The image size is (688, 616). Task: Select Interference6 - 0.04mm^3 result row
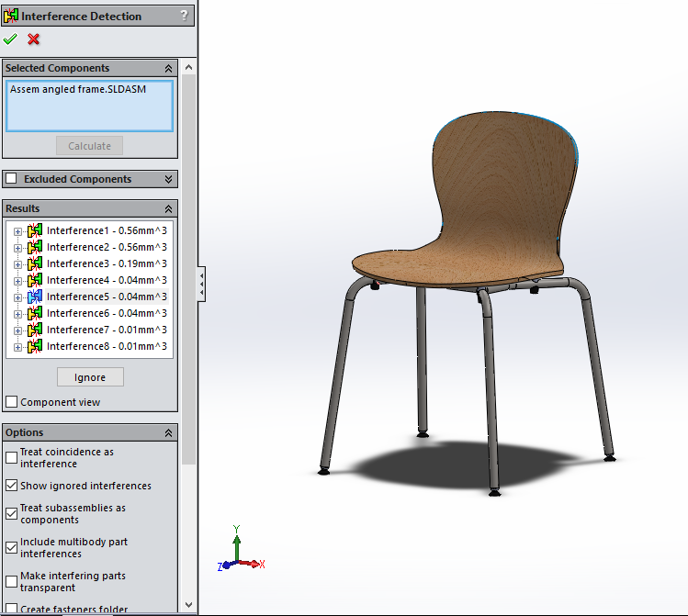tap(107, 313)
